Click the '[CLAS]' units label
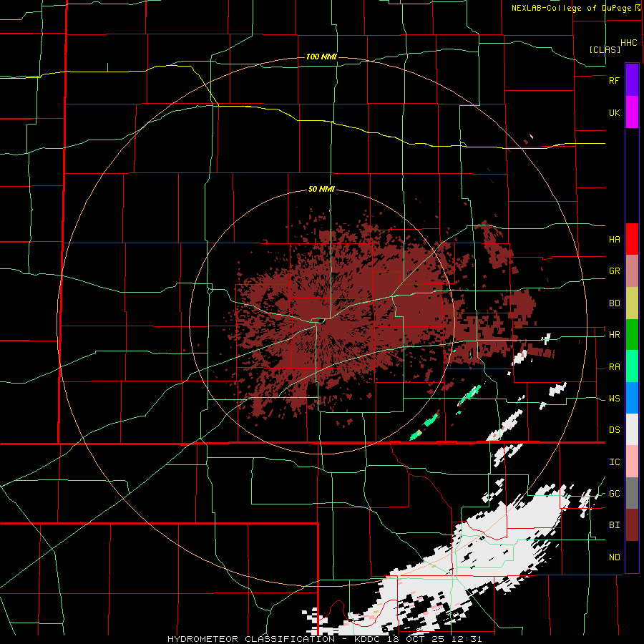Viewport: 644px width, 644px height. [605, 49]
